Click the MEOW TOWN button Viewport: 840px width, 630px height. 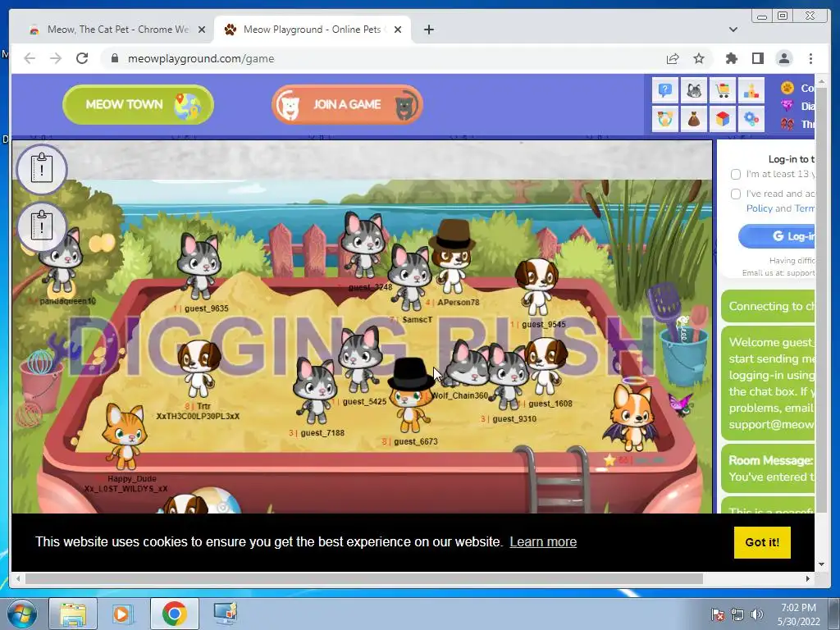click(138, 104)
